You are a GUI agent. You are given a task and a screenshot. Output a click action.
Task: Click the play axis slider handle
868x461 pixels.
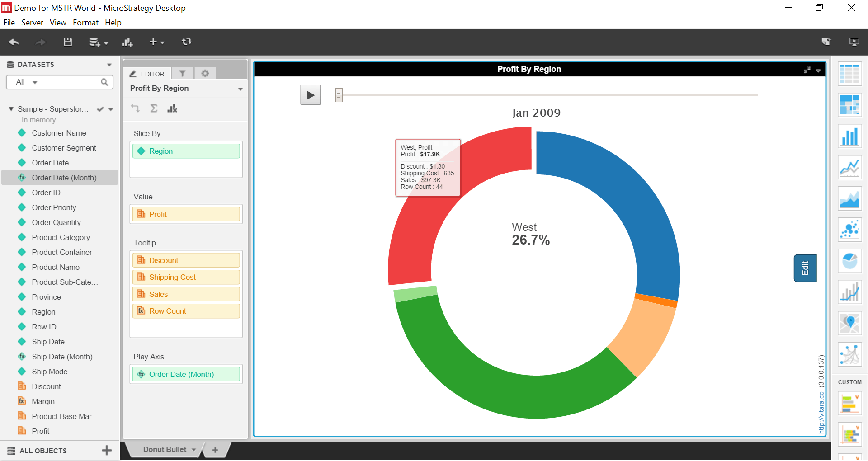[x=339, y=95]
